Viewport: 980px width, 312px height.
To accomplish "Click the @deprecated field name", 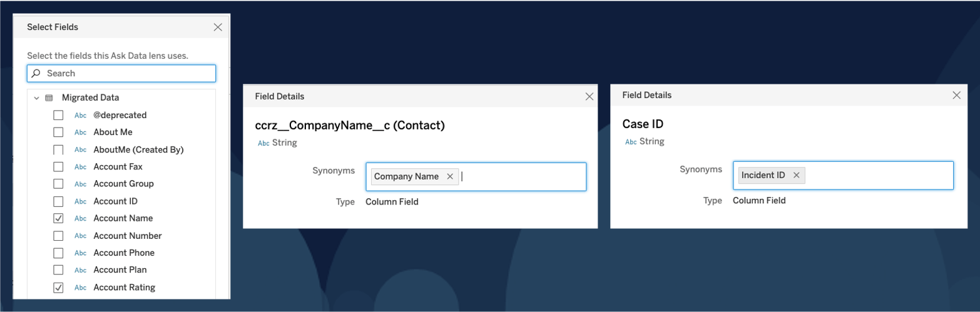I will pos(120,115).
